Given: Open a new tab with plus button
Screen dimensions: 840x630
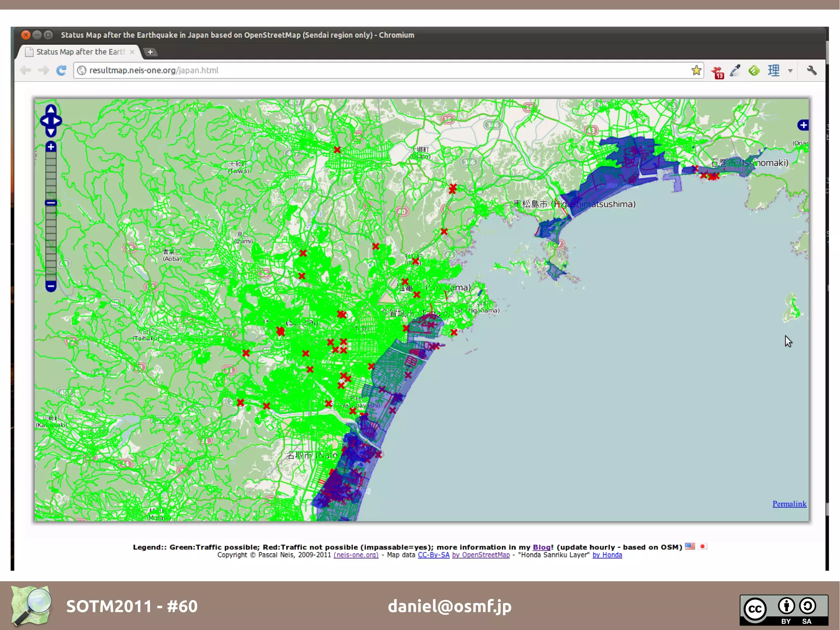Looking at the screenshot, I should (x=150, y=52).
